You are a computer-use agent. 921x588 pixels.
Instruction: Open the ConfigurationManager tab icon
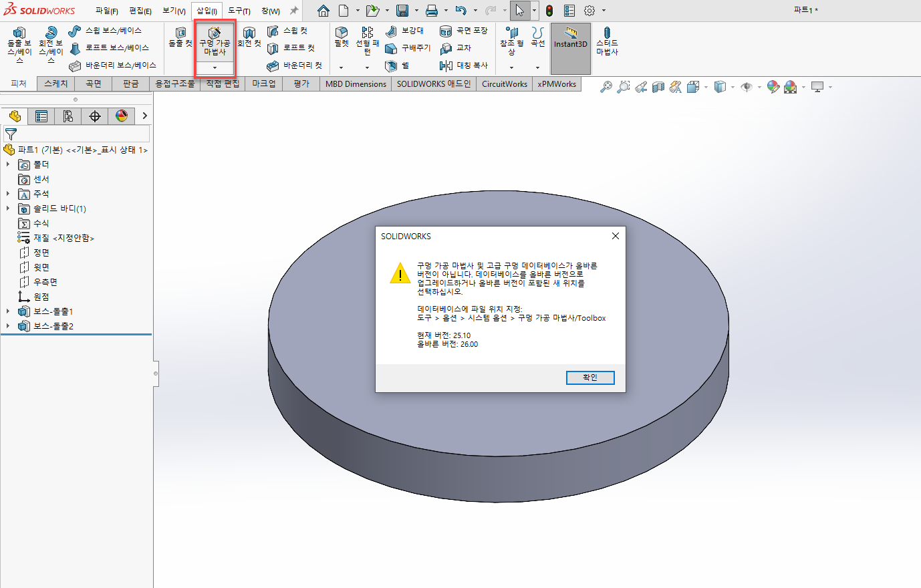68,116
